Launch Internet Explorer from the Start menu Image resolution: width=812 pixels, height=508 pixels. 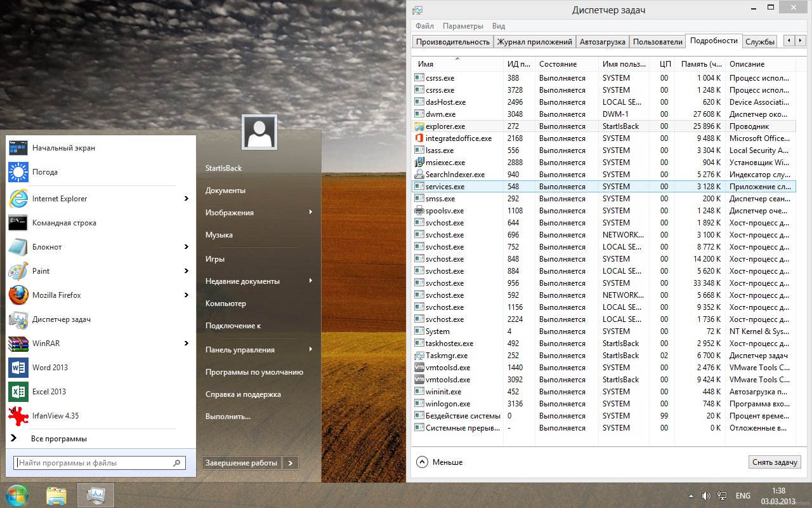click(60, 199)
